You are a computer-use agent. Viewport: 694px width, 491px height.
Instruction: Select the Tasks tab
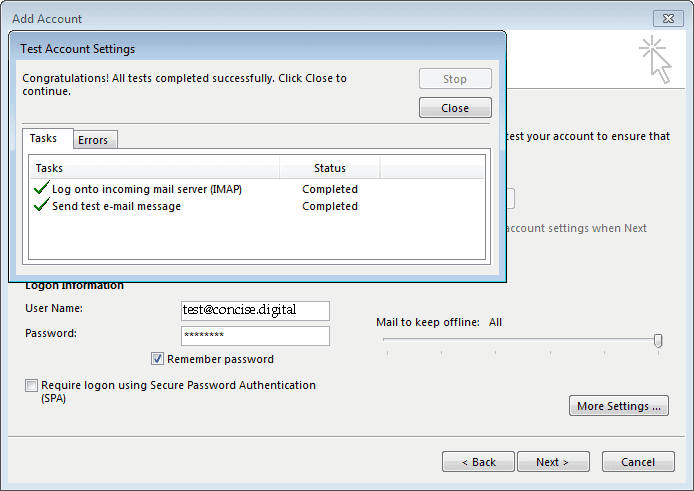(x=44, y=139)
